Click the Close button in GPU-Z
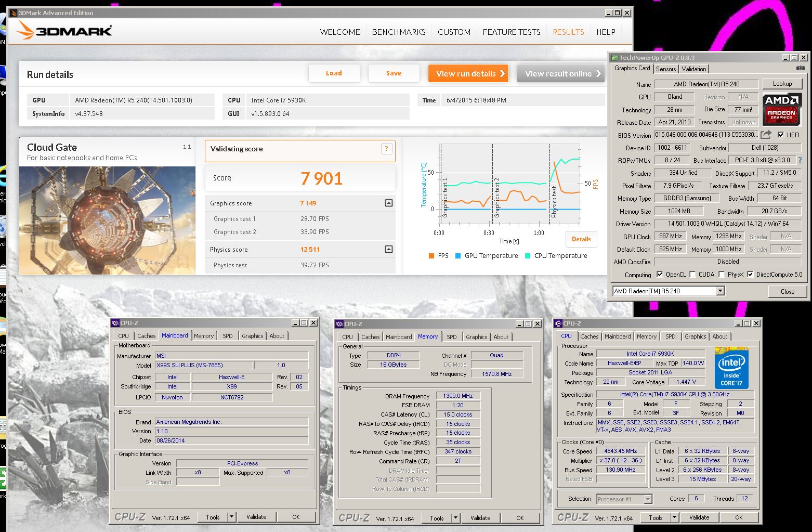 click(x=788, y=291)
